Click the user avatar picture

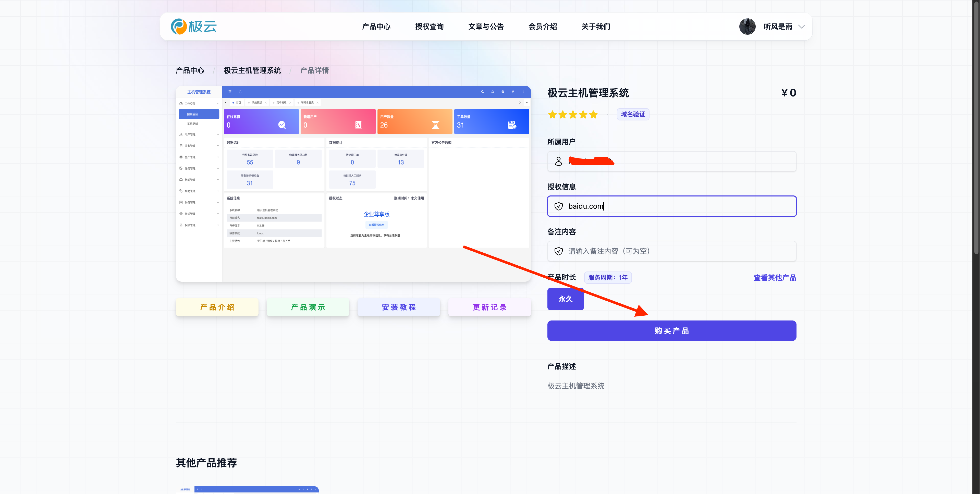coord(747,27)
